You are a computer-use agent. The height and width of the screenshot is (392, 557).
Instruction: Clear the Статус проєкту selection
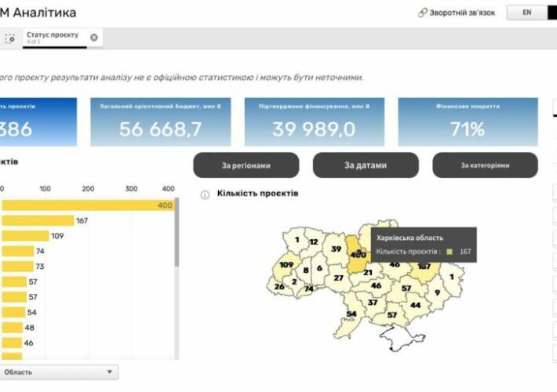(94, 37)
